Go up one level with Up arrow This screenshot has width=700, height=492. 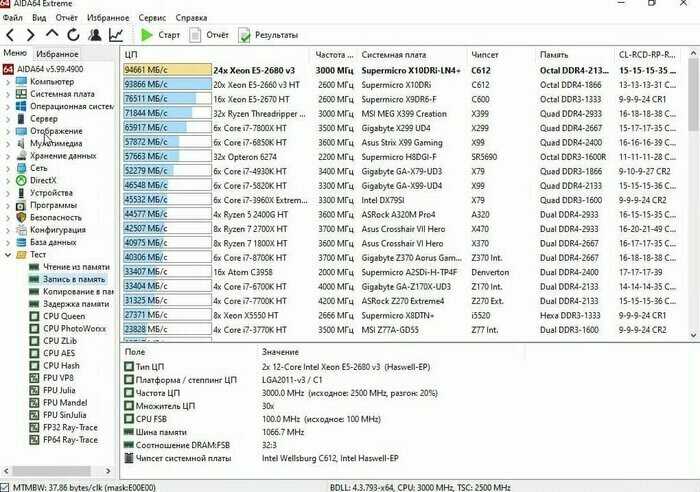52,34
